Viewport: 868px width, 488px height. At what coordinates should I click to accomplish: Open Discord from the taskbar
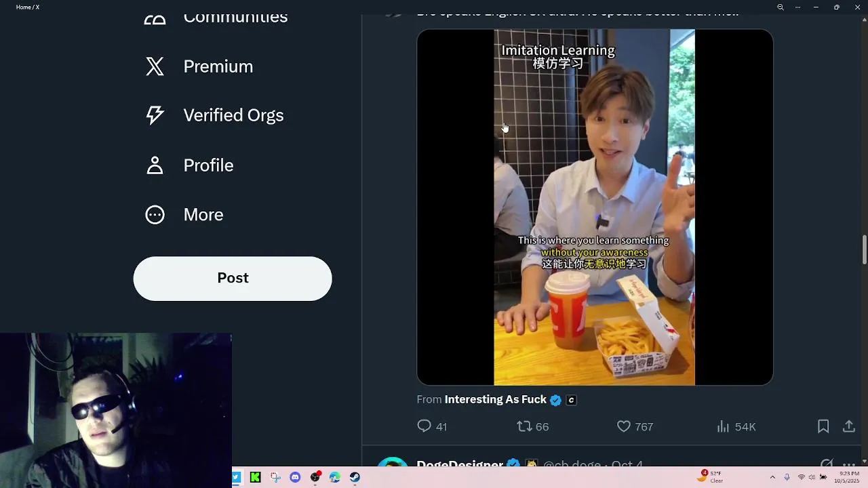tap(295, 477)
